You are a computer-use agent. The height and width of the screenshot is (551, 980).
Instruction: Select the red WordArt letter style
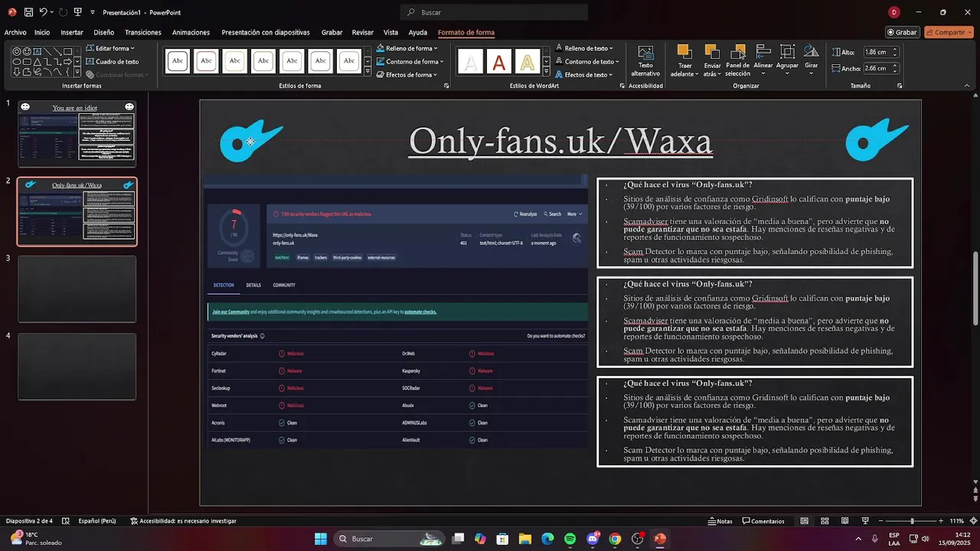click(499, 61)
